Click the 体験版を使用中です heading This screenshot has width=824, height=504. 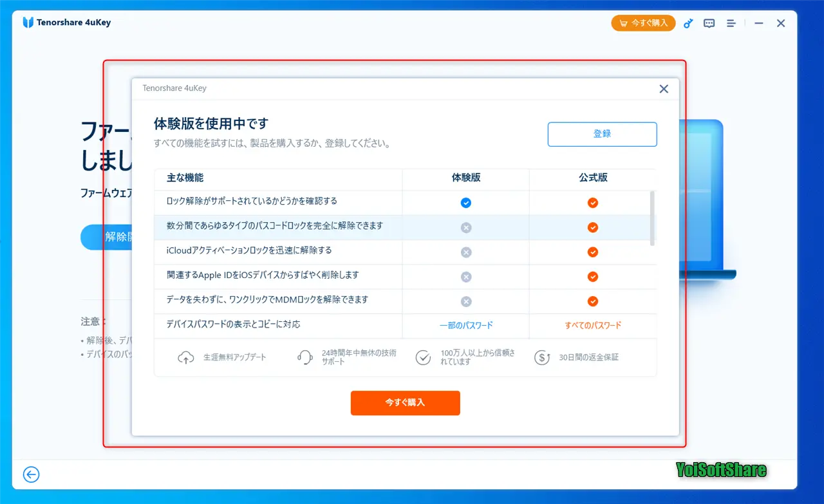point(211,124)
